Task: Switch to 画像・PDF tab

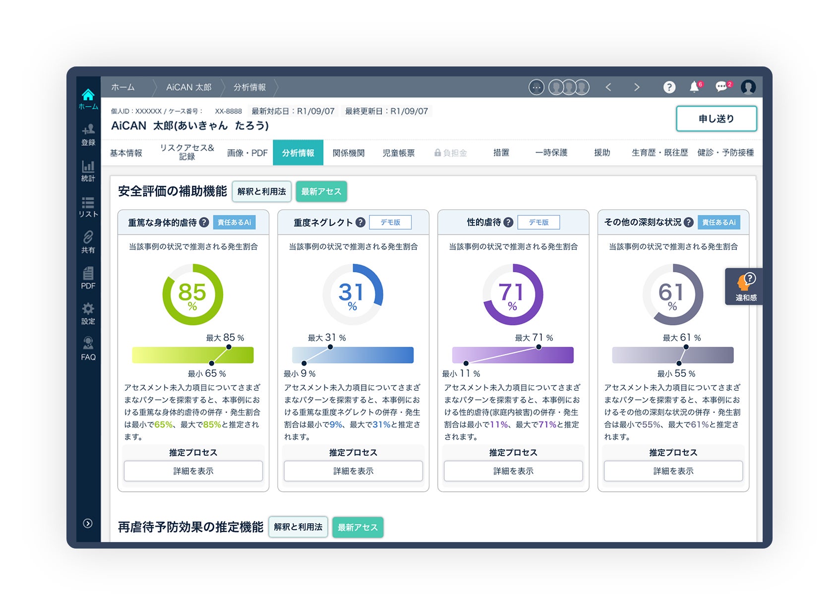Action: point(247,153)
